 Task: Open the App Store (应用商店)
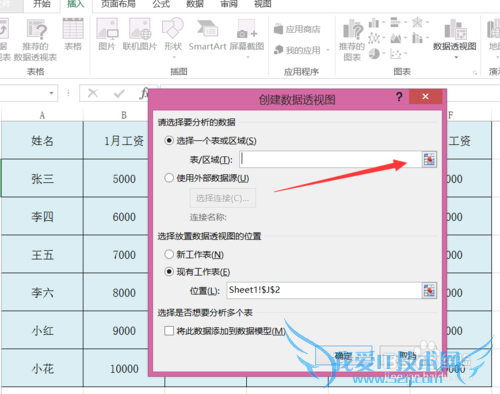[x=297, y=29]
